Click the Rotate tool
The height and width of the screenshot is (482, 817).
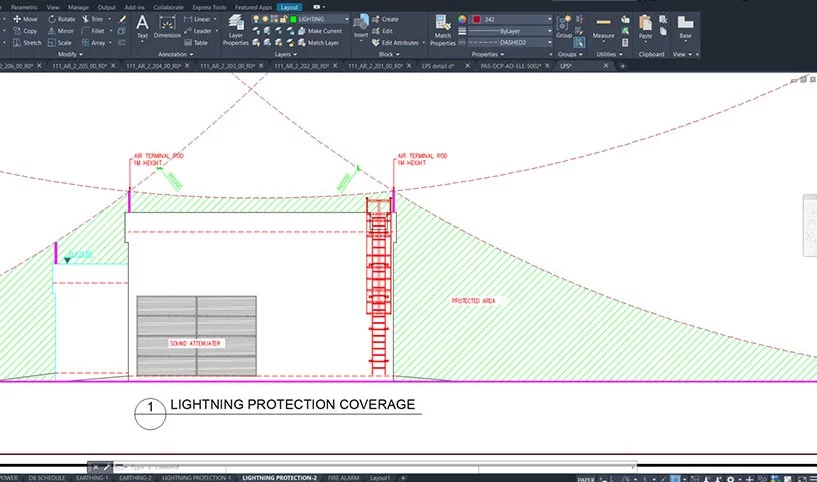click(x=60, y=19)
